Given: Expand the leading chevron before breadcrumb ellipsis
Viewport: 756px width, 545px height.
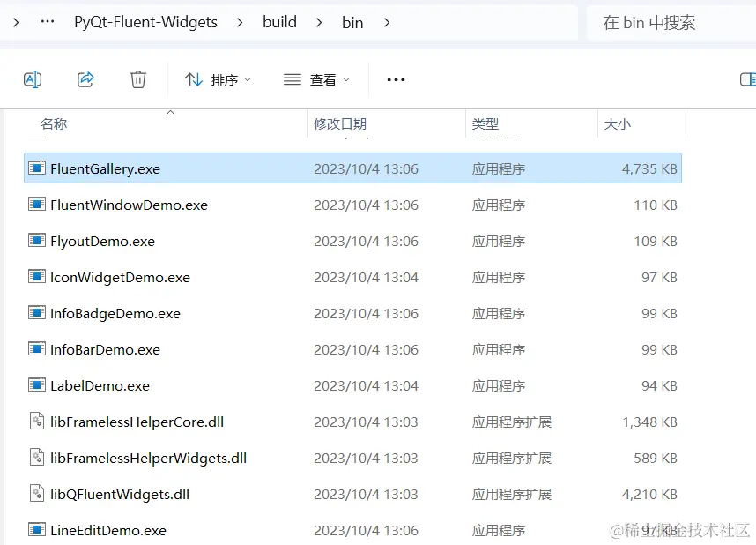Looking at the screenshot, I should click(16, 23).
